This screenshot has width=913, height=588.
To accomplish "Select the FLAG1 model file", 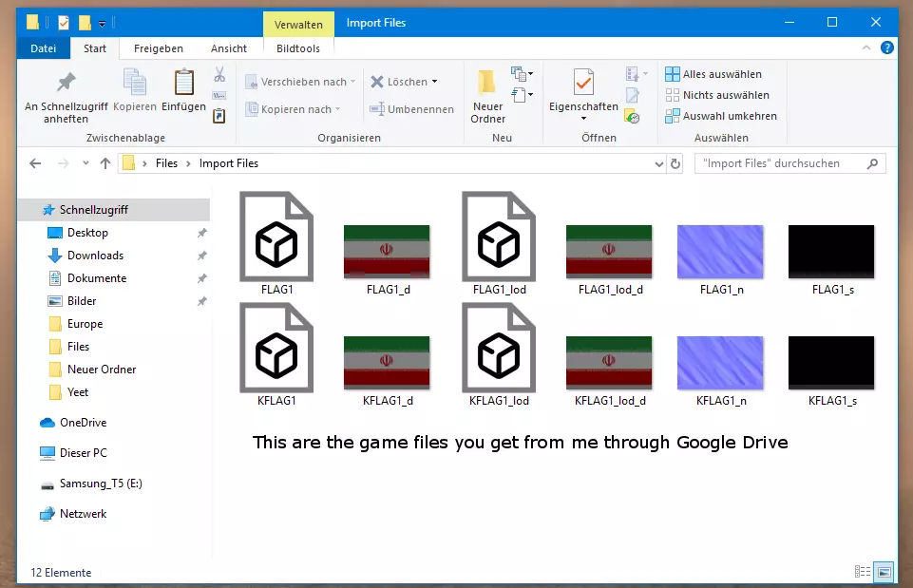I will pyautogui.click(x=276, y=243).
